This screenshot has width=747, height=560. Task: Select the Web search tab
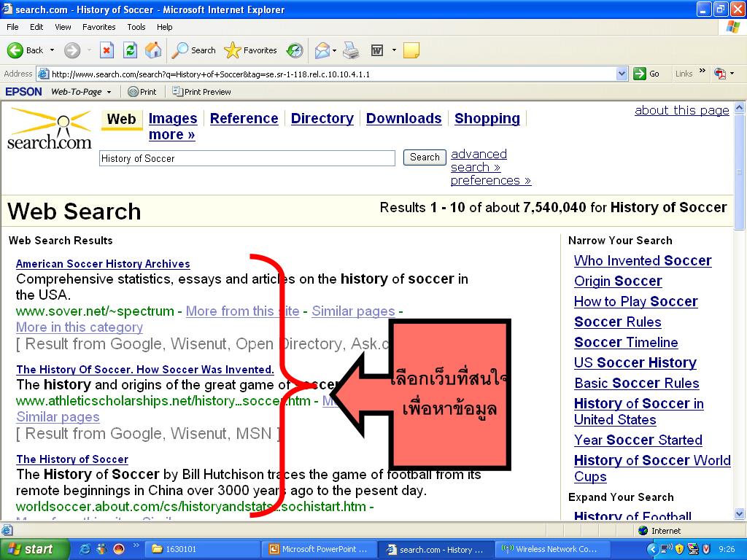(122, 119)
